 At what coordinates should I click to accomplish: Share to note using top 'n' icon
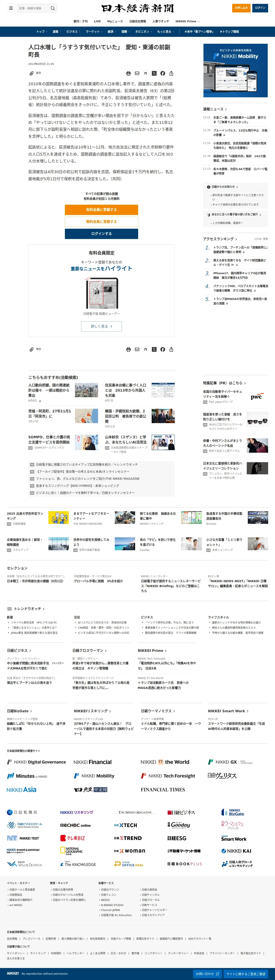coord(145,73)
